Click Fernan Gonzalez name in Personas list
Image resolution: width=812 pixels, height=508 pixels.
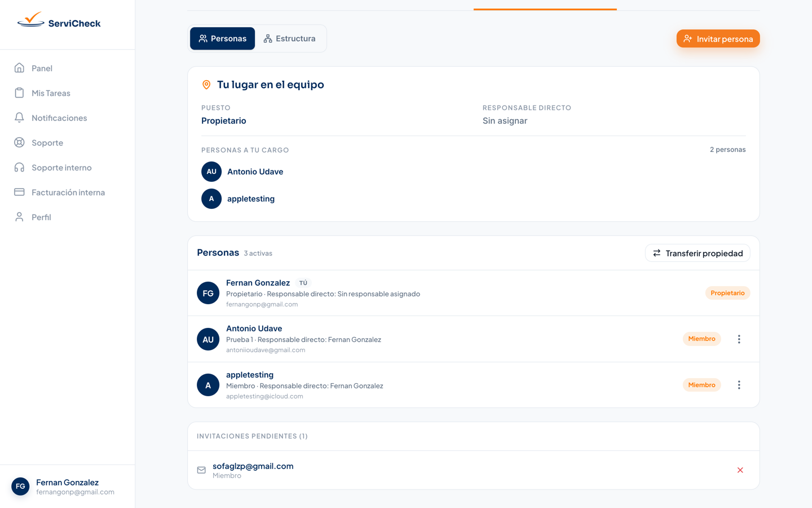(258, 283)
